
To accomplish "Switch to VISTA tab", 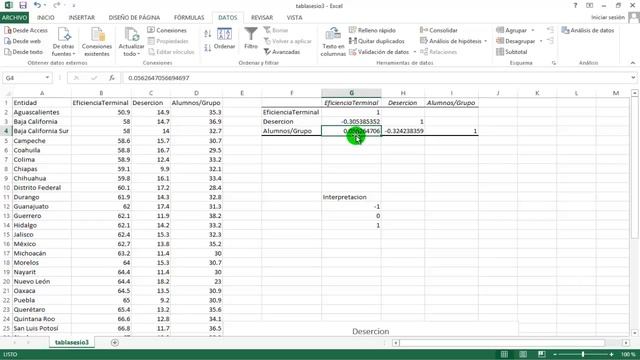I will pyautogui.click(x=294, y=18).
